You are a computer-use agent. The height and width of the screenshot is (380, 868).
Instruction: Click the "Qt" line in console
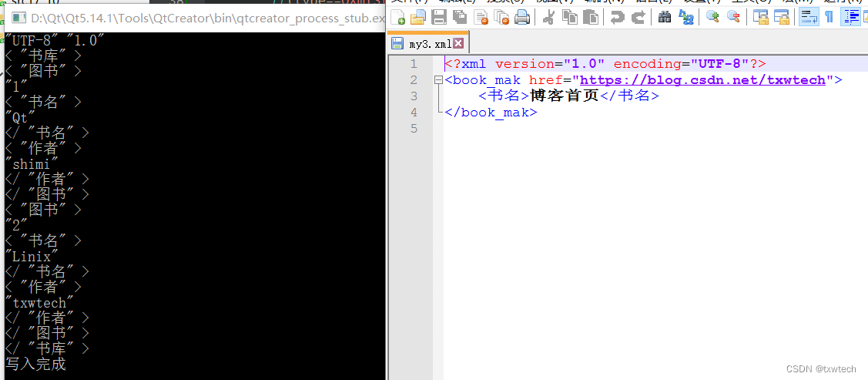tap(20, 117)
